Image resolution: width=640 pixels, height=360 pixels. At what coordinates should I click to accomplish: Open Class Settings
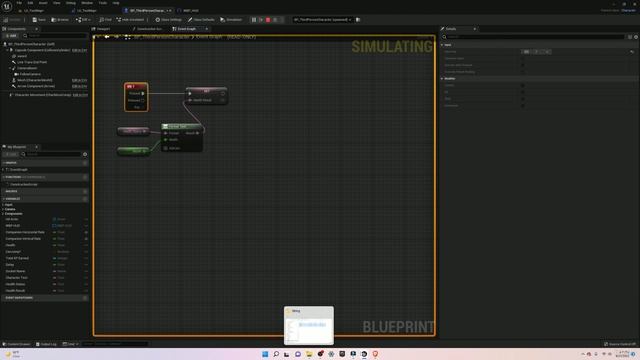point(169,20)
